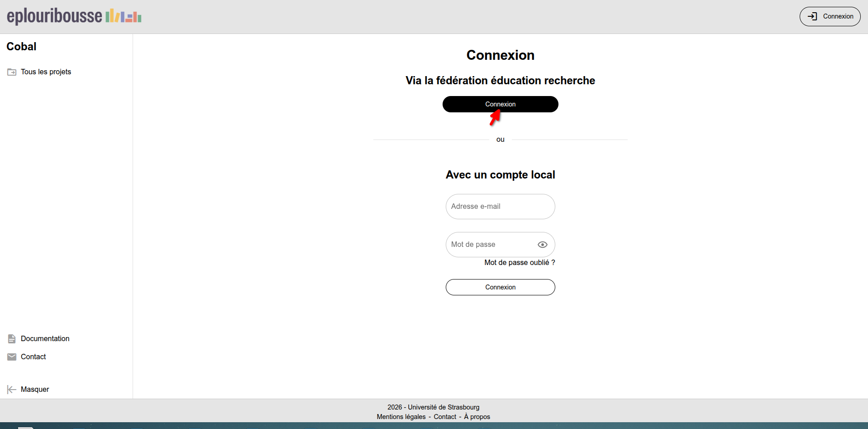Collapse the sidebar via Masquer label
This screenshot has height=429, width=868.
[35, 390]
